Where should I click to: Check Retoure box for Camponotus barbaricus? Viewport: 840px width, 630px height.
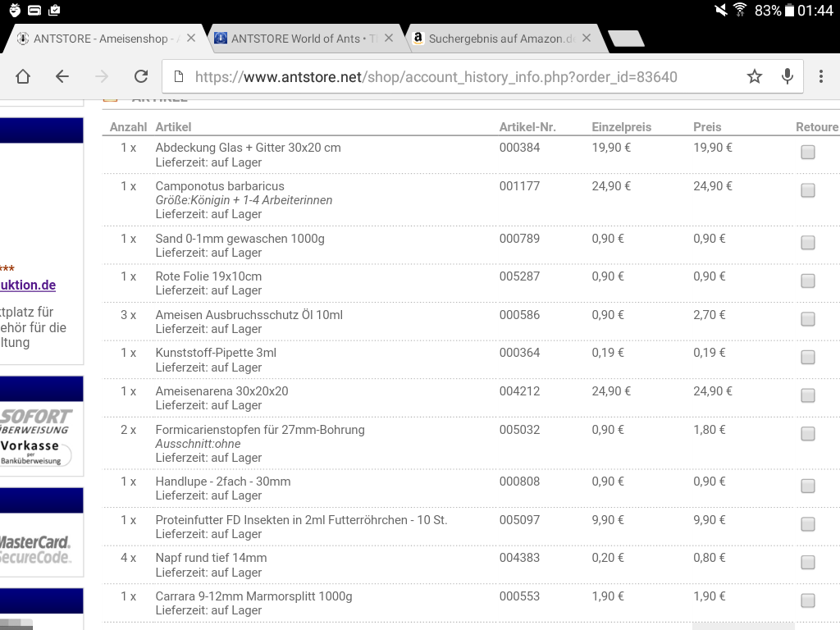(x=808, y=190)
